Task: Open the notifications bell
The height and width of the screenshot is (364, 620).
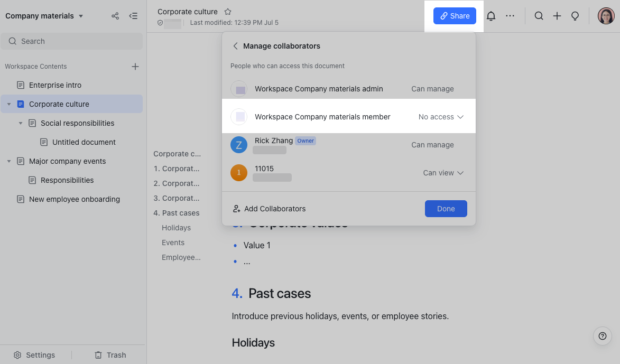Action: tap(491, 16)
